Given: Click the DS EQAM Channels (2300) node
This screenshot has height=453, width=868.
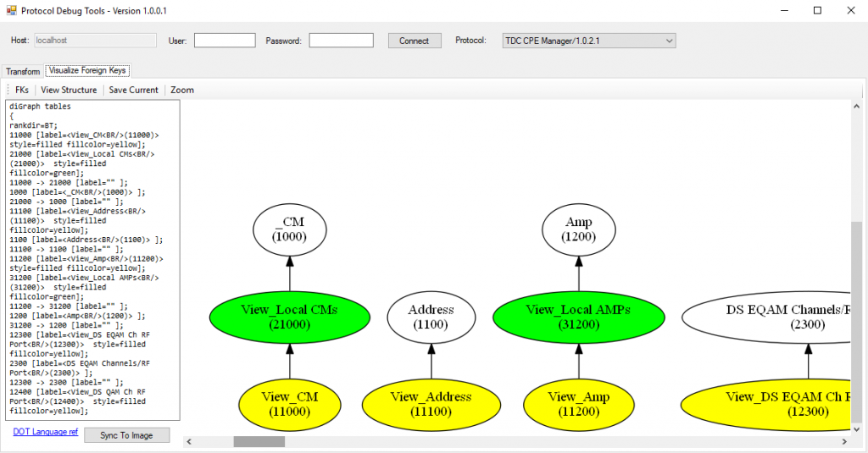Looking at the screenshot, I should (x=766, y=317).
